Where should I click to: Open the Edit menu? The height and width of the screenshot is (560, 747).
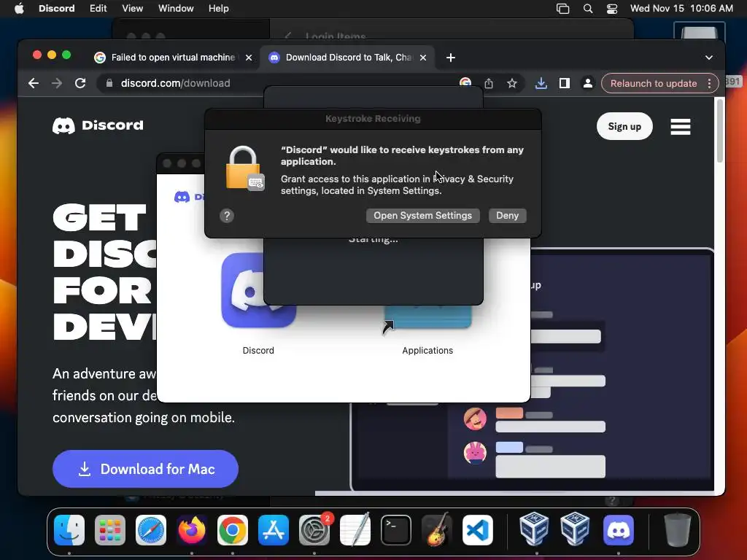pyautogui.click(x=98, y=9)
